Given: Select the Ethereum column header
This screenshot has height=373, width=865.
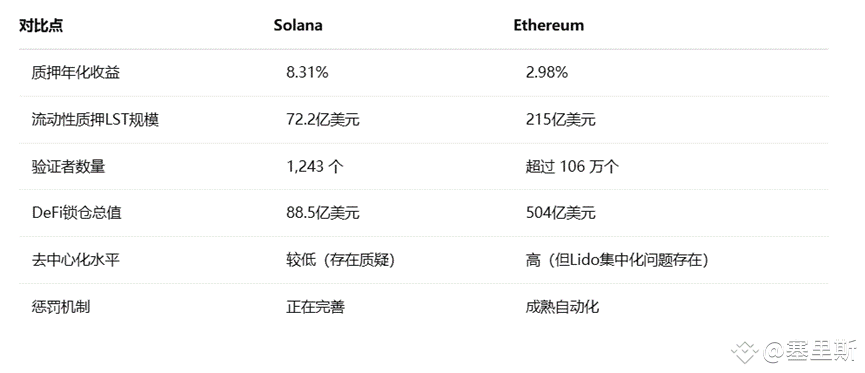Looking at the screenshot, I should pos(548,25).
